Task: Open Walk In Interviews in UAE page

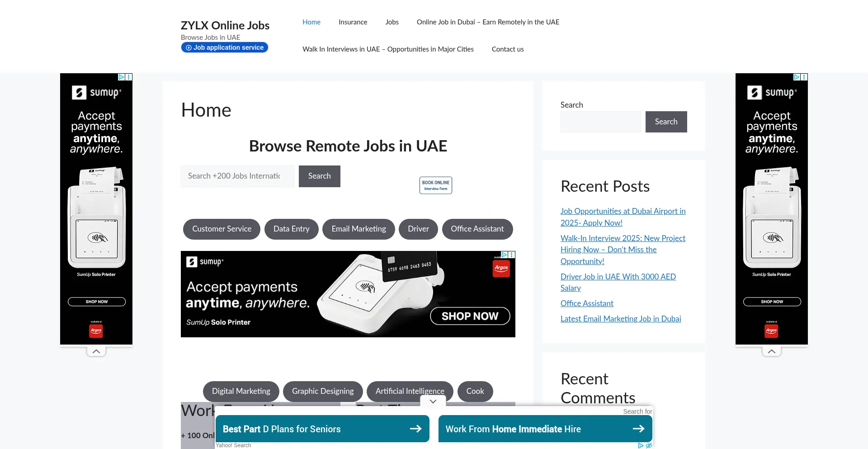Action: click(388, 49)
